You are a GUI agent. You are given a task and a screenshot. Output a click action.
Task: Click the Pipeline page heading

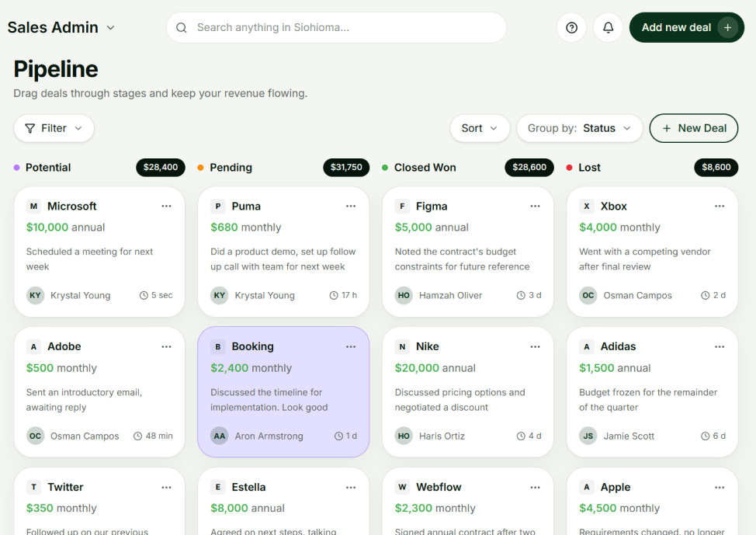pyautogui.click(x=55, y=69)
